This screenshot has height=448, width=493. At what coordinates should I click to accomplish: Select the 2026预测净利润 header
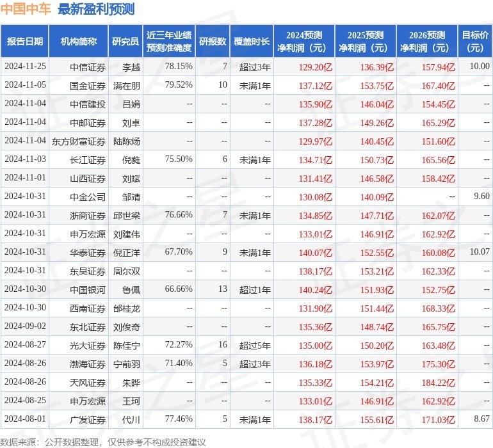click(x=427, y=41)
